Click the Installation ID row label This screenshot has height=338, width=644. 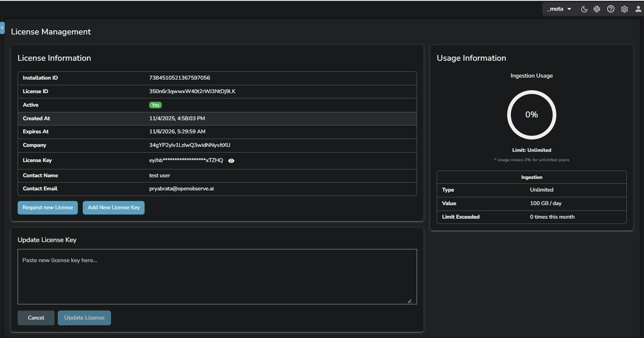click(40, 78)
